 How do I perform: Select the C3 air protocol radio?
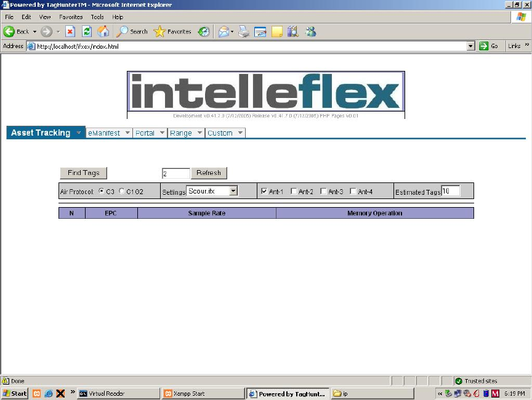tap(102, 191)
